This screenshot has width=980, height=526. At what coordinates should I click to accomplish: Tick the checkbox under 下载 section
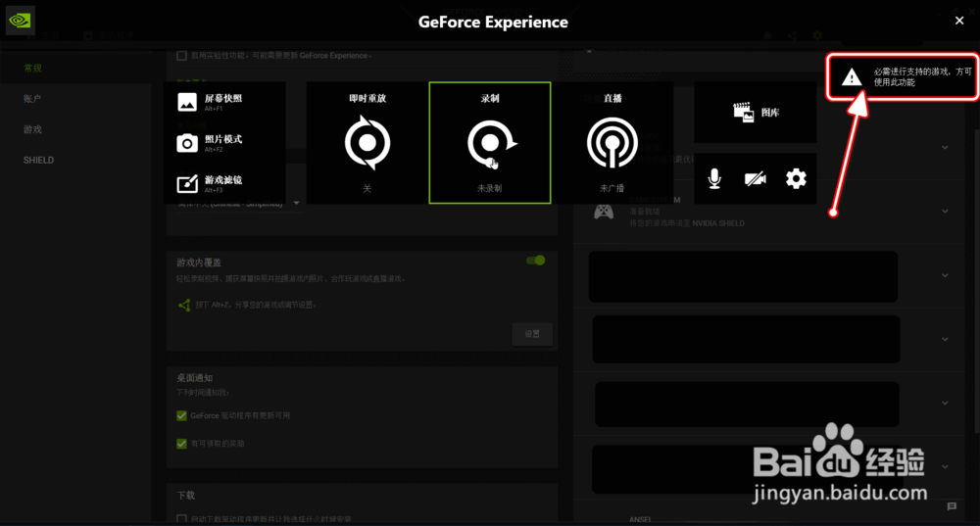182,518
